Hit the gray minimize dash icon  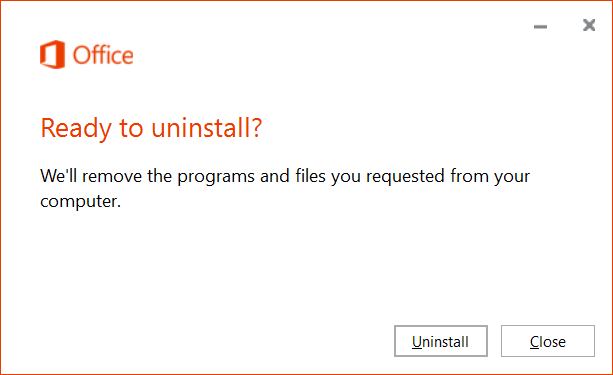(x=540, y=27)
